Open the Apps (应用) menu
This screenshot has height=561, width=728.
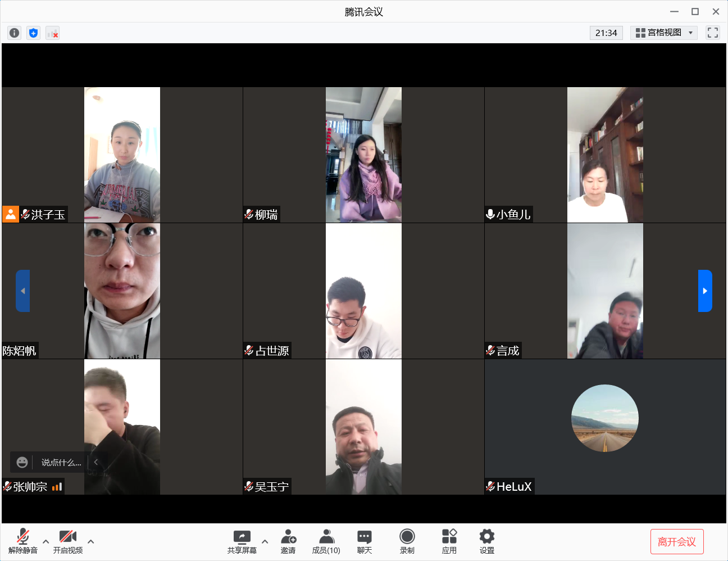pos(449,541)
